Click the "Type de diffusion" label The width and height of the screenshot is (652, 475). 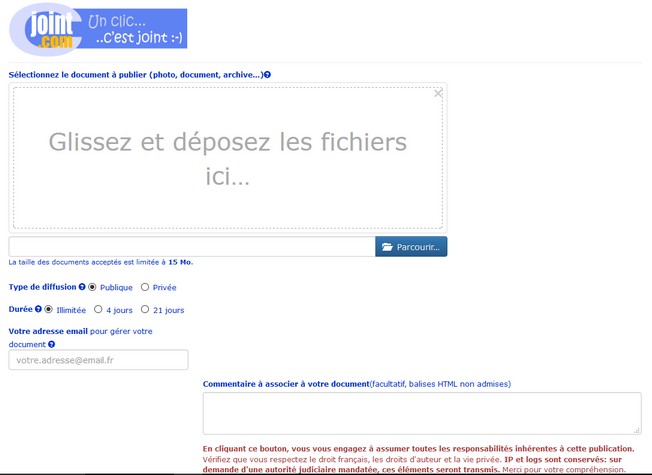42,287
